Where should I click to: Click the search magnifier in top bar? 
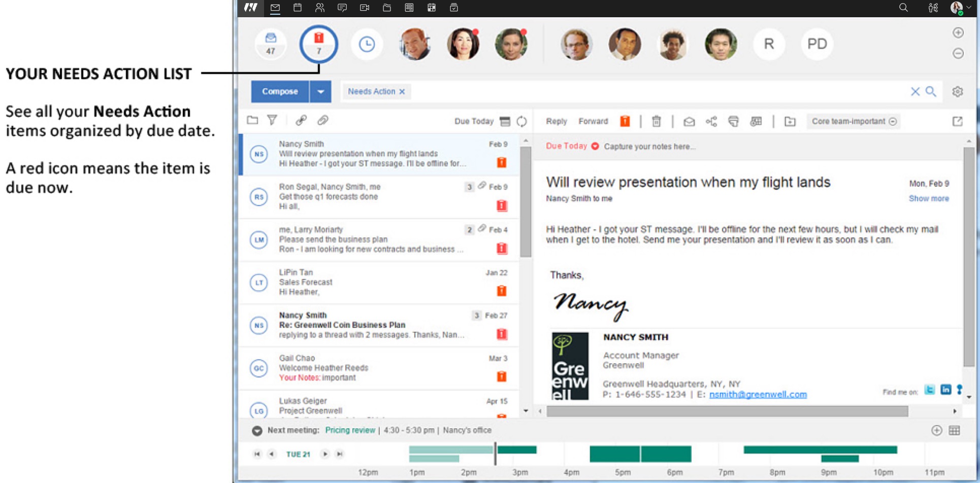click(x=903, y=8)
